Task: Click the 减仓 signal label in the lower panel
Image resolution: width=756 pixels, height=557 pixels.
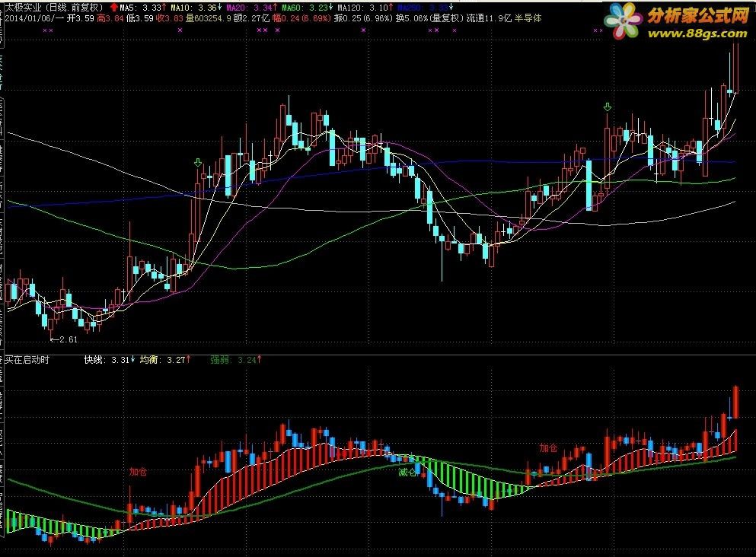Action: click(407, 473)
